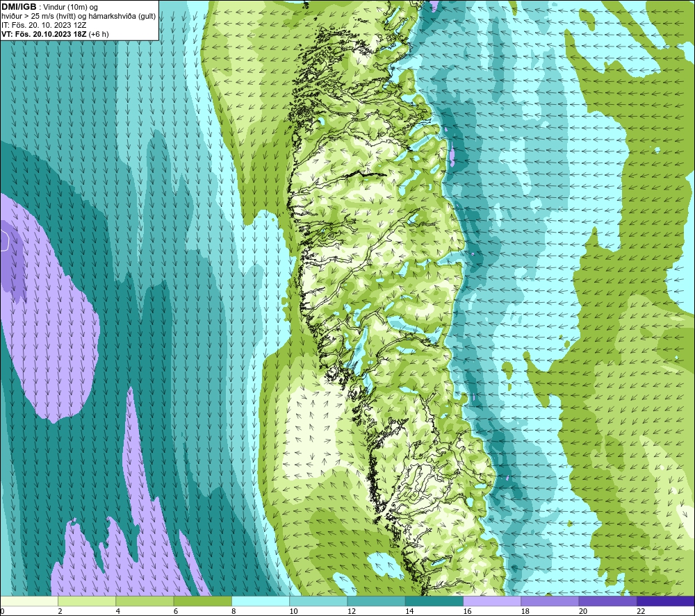Click the 2–4 m/s light green swatch
The width and height of the screenshot is (695, 616).
click(x=87, y=601)
